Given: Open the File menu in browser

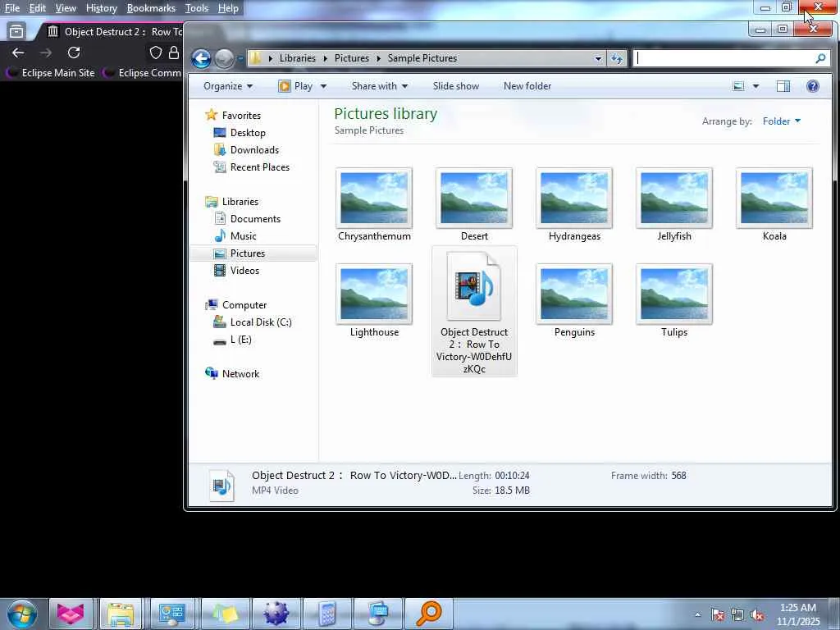Looking at the screenshot, I should click(11, 8).
